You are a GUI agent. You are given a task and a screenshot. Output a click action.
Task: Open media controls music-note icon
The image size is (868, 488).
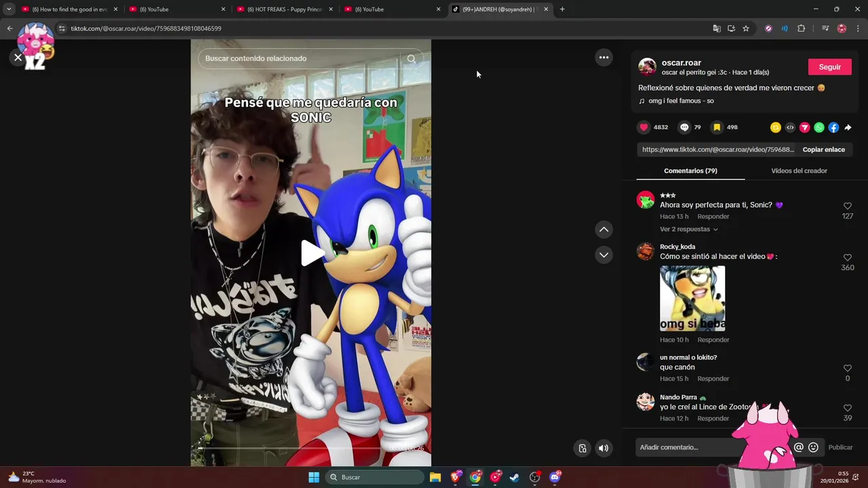point(825,28)
